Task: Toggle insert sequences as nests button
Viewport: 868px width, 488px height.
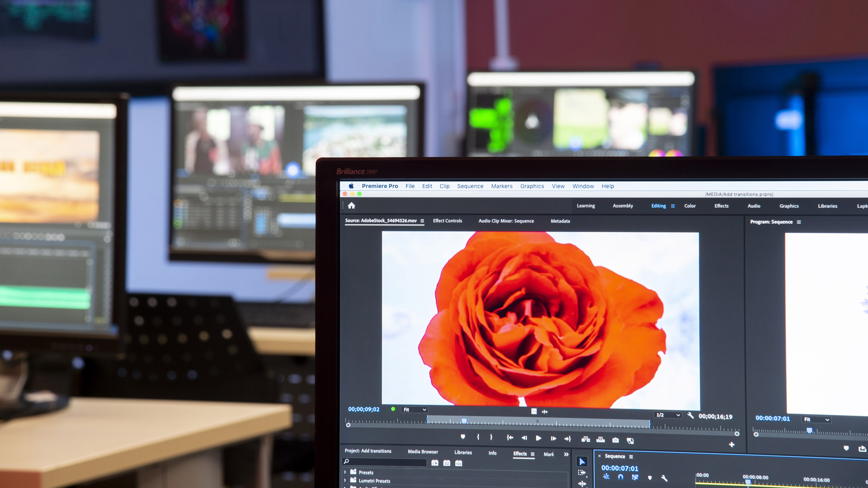Action: pos(606,476)
